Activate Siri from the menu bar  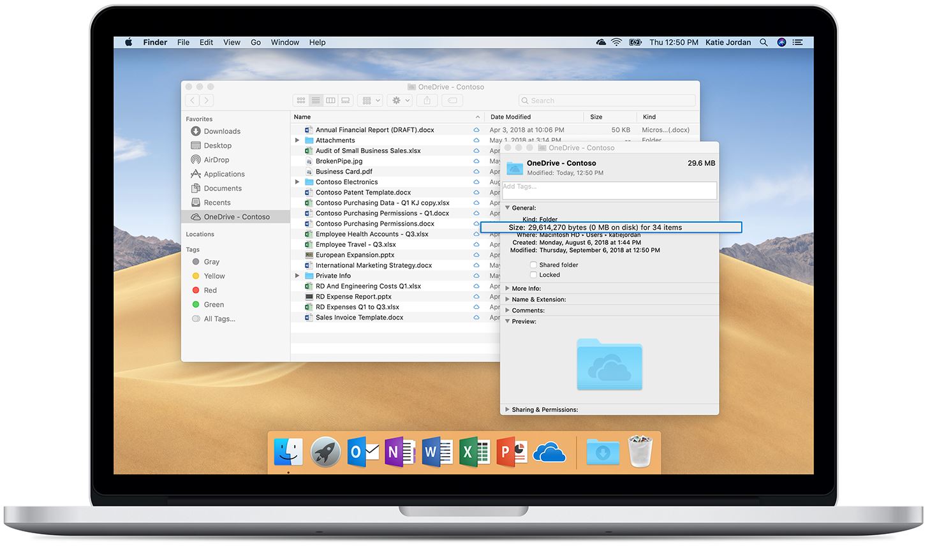coord(781,42)
